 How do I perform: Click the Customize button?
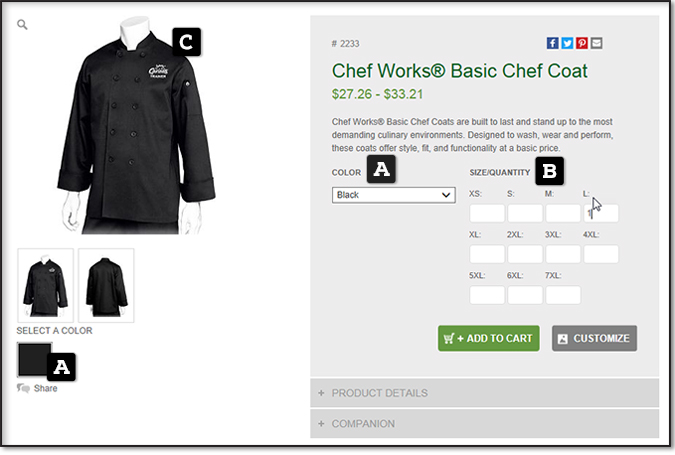coord(594,338)
